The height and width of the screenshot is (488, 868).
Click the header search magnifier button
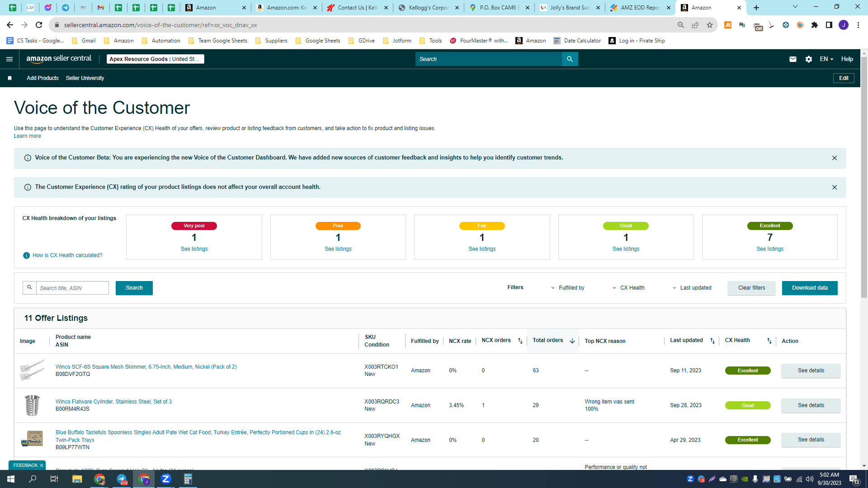pyautogui.click(x=570, y=59)
